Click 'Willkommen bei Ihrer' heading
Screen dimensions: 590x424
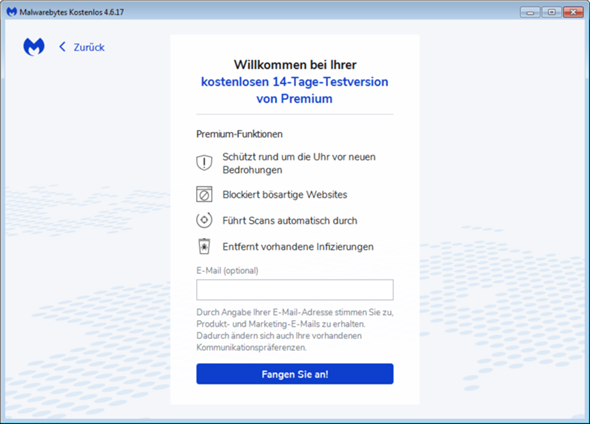(x=295, y=65)
